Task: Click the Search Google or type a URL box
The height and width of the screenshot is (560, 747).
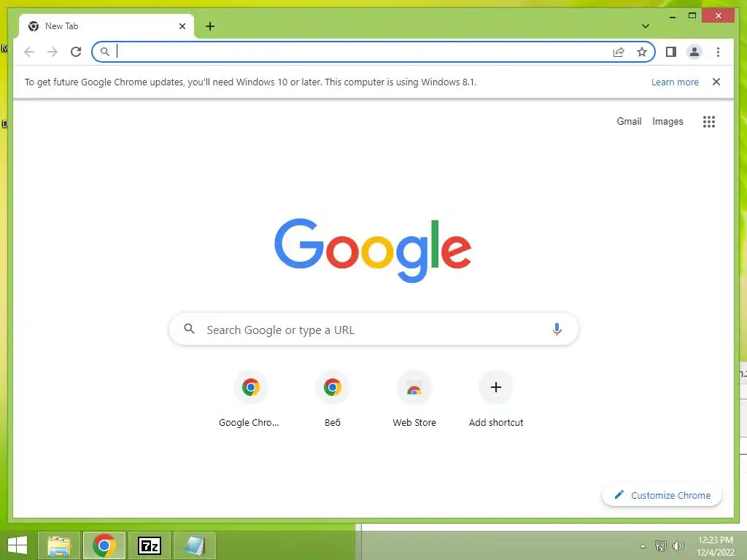Action: 374,329
